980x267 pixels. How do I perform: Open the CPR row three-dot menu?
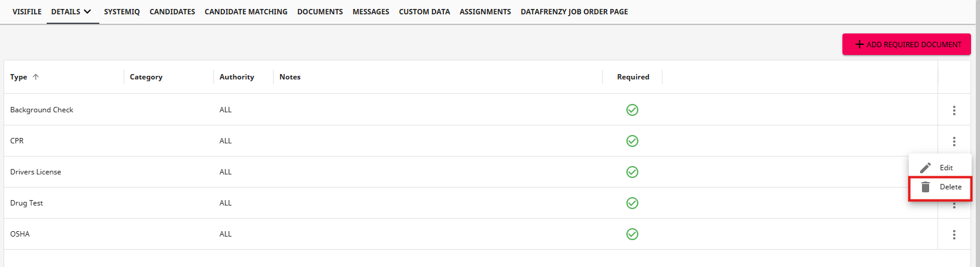(x=954, y=142)
